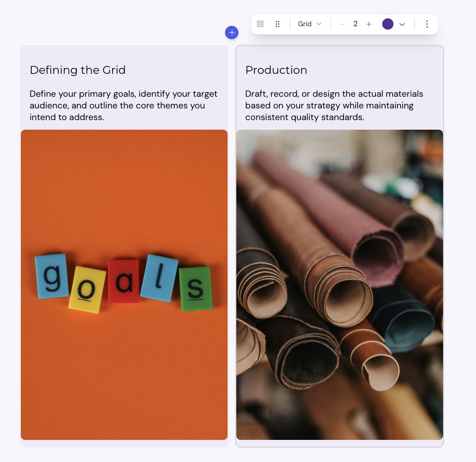Select the "Production" card heading
The height and width of the screenshot is (462, 476).
[x=276, y=70]
